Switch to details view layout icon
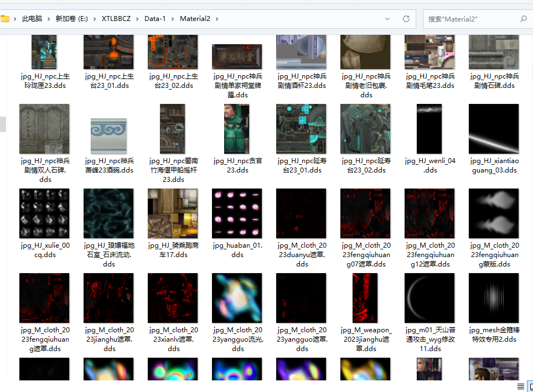The image size is (533, 392). (x=520, y=386)
